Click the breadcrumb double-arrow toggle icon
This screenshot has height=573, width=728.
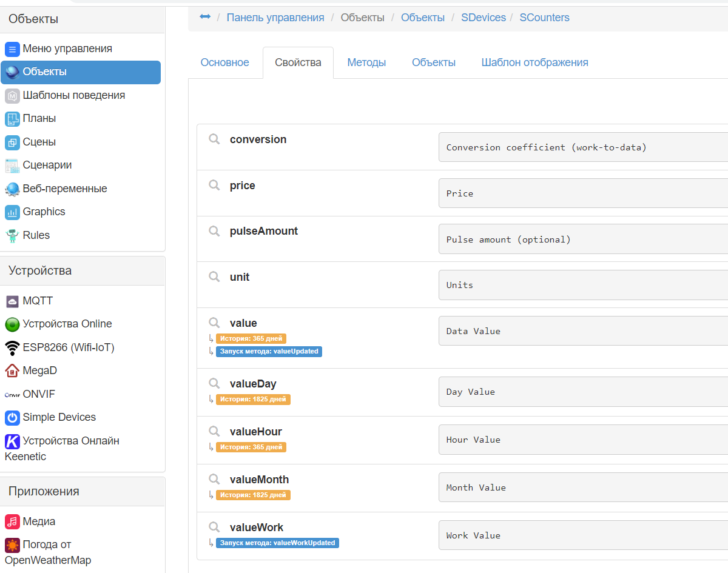click(205, 17)
